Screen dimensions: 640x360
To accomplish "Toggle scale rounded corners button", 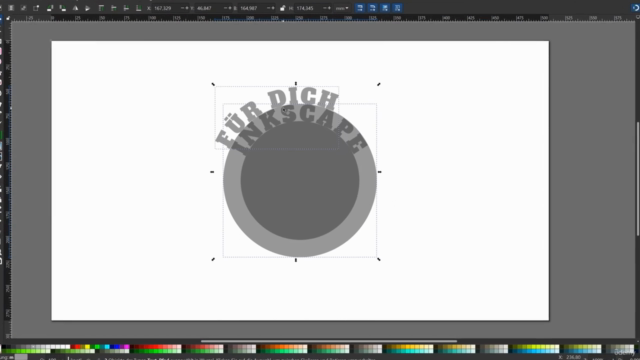I will coord(372,8).
